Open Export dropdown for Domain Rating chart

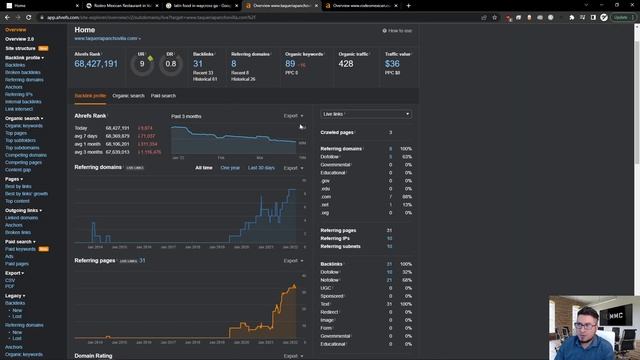point(293,356)
